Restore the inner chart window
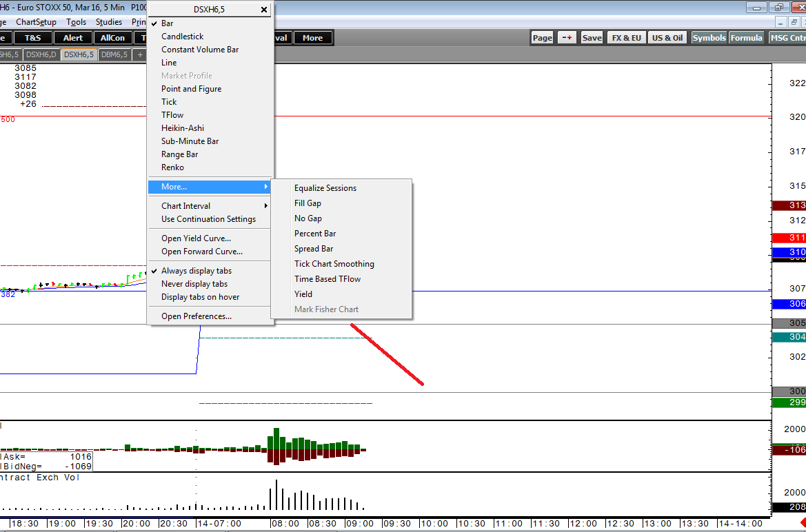Viewport: 806px width, 532px height. 795,22
